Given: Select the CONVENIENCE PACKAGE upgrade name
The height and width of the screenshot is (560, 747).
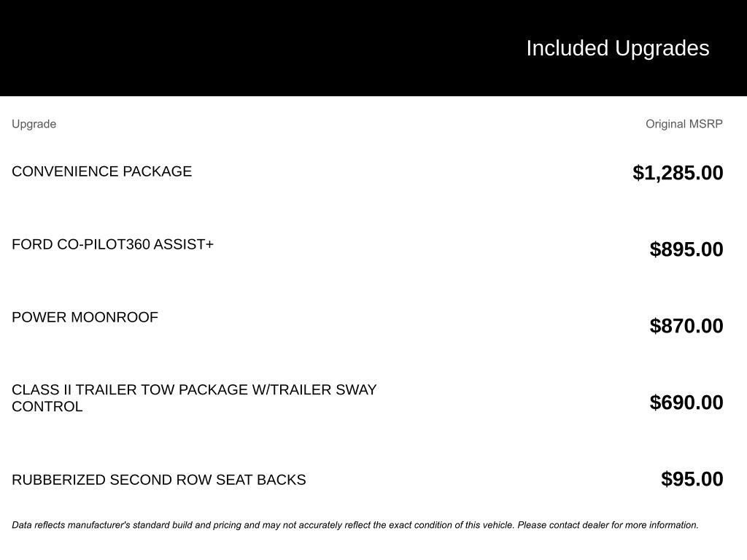Looking at the screenshot, I should (x=101, y=171).
